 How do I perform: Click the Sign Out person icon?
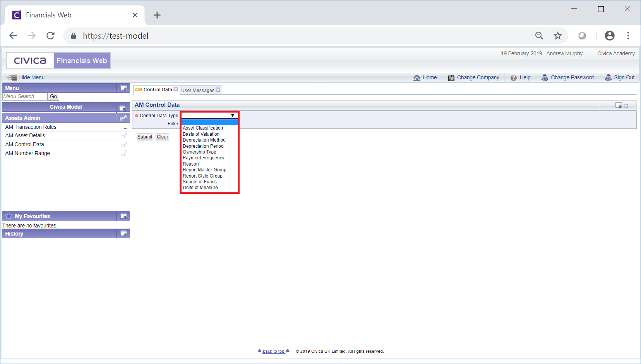click(608, 78)
